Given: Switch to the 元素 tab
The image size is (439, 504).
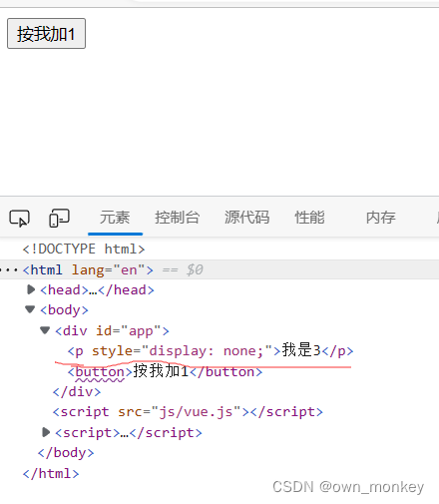Looking at the screenshot, I should click(x=115, y=218).
